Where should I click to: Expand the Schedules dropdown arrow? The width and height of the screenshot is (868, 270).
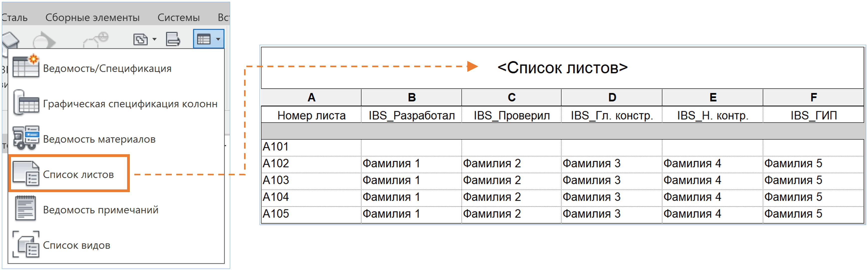point(218,39)
